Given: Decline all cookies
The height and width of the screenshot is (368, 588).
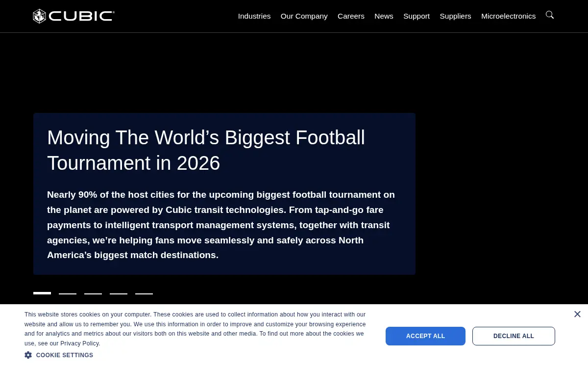Looking at the screenshot, I should [514, 336].
